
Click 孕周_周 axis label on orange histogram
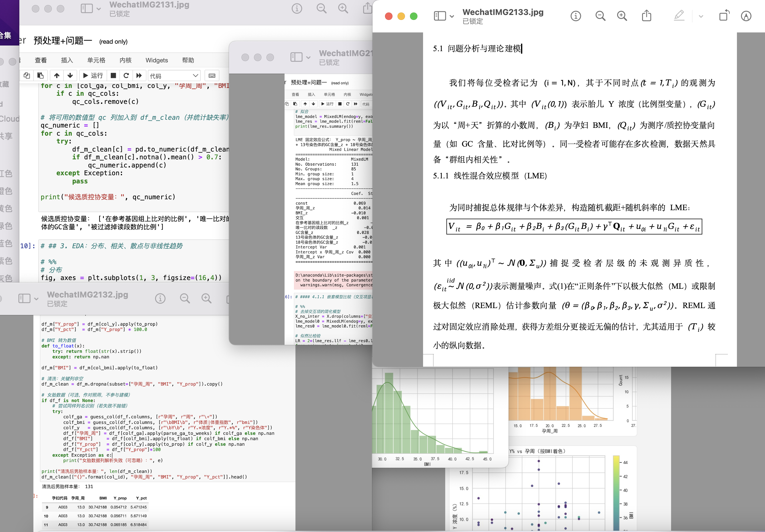pos(549,431)
